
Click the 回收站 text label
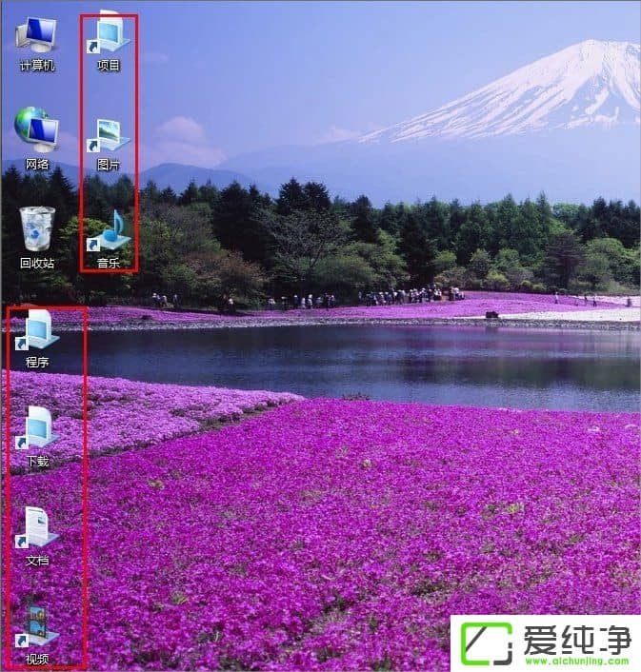pos(37,263)
